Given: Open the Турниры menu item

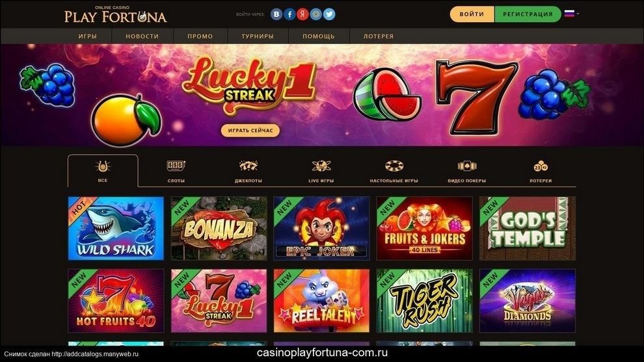Looking at the screenshot, I should [258, 36].
